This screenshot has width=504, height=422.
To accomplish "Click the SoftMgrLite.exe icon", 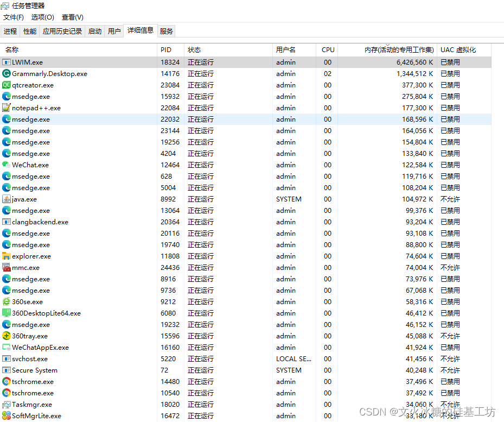I will point(7,415).
